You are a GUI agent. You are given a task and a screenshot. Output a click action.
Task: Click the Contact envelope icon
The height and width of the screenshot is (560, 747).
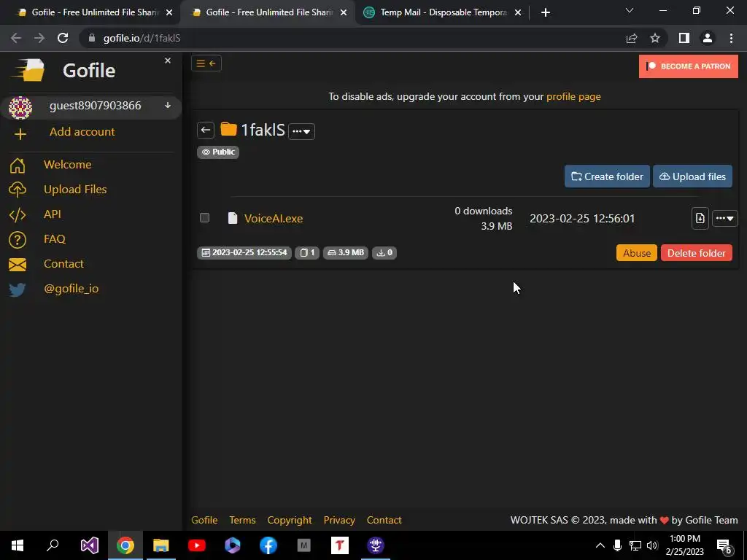(x=18, y=264)
